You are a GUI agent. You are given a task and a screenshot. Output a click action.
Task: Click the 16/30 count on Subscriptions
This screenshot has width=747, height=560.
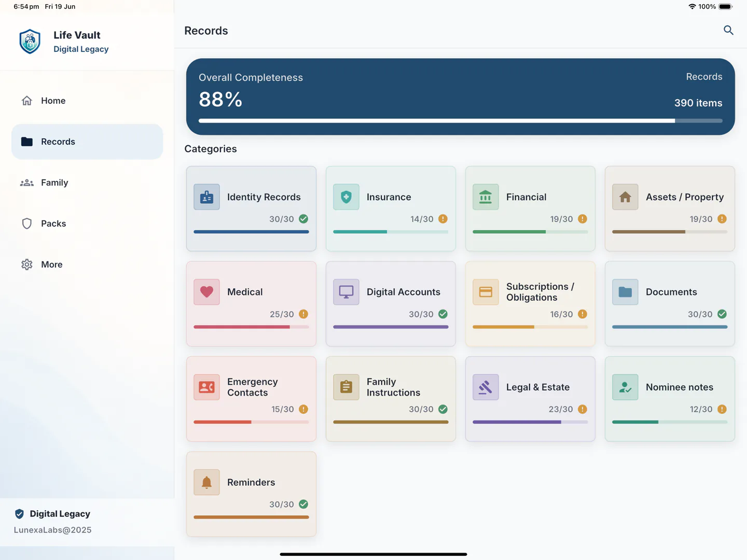(561, 314)
